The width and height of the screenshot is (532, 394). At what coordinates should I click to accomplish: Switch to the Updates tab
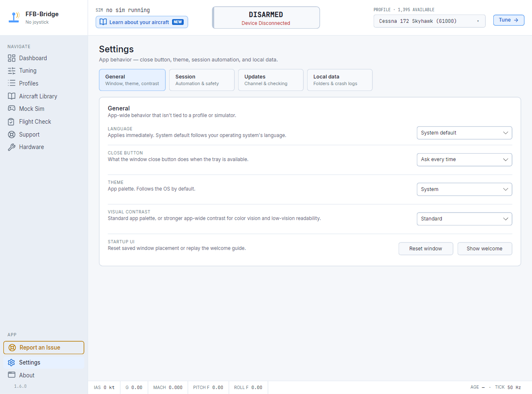pyautogui.click(x=271, y=80)
